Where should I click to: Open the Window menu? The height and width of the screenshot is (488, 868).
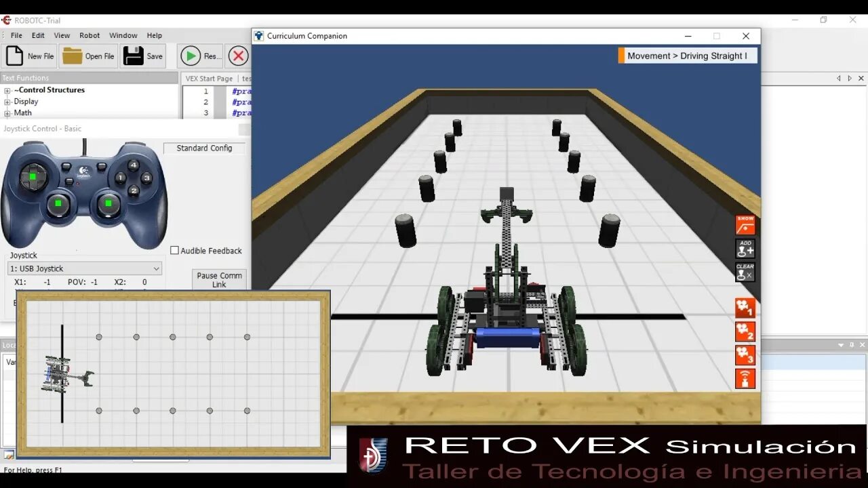[123, 35]
